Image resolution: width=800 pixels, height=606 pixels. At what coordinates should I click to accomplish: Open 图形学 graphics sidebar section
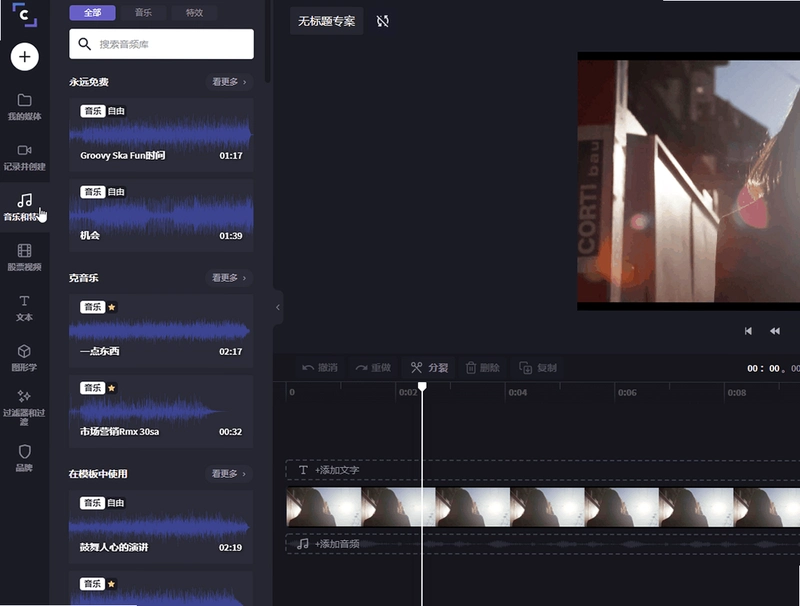24,358
